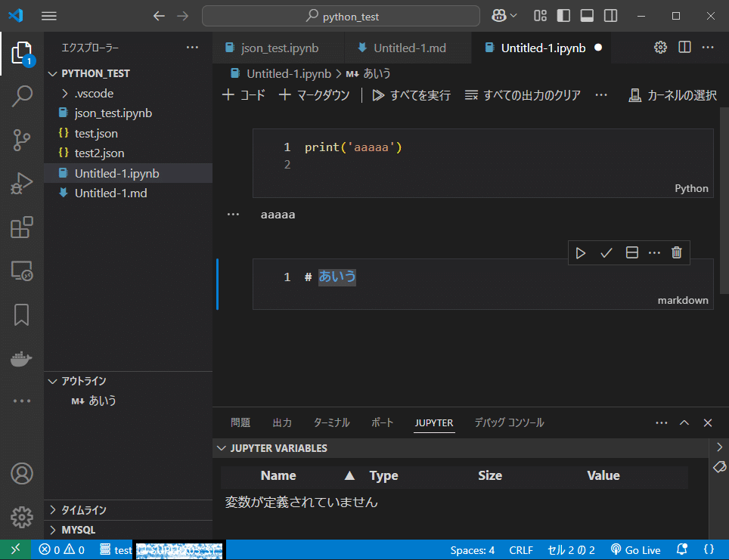Open the ターミナル panel tab

(330, 422)
